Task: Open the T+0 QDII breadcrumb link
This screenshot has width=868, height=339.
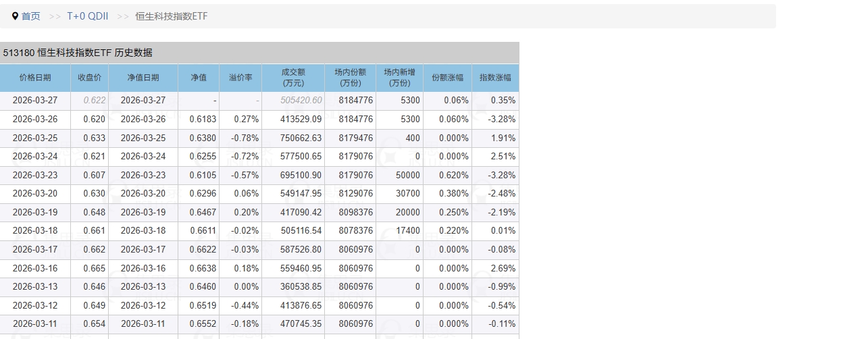Action: (x=87, y=16)
